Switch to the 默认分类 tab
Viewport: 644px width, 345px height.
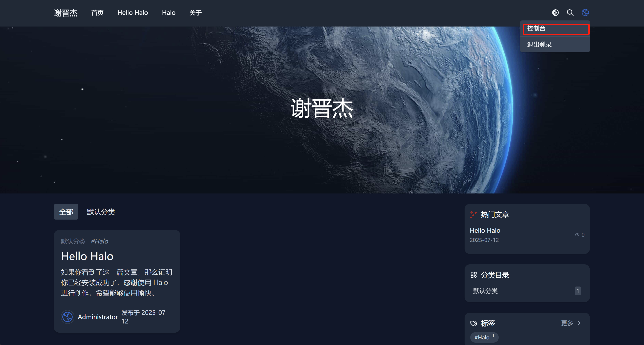[101, 212]
